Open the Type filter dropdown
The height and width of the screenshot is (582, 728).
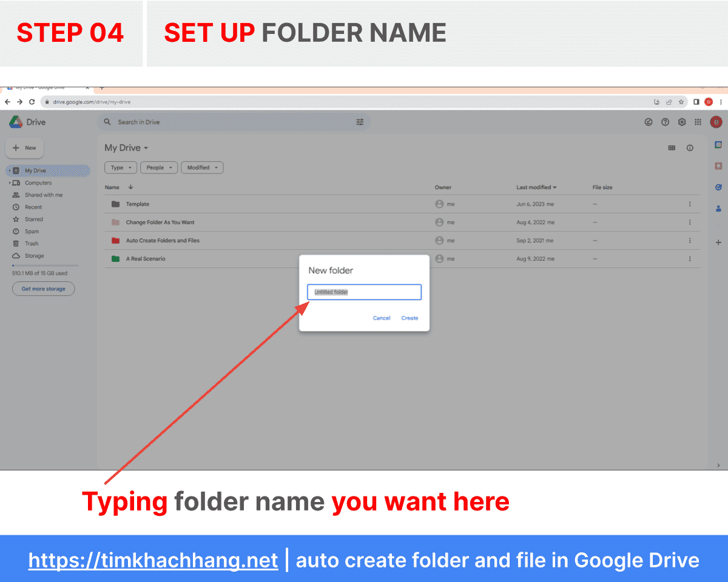[120, 167]
